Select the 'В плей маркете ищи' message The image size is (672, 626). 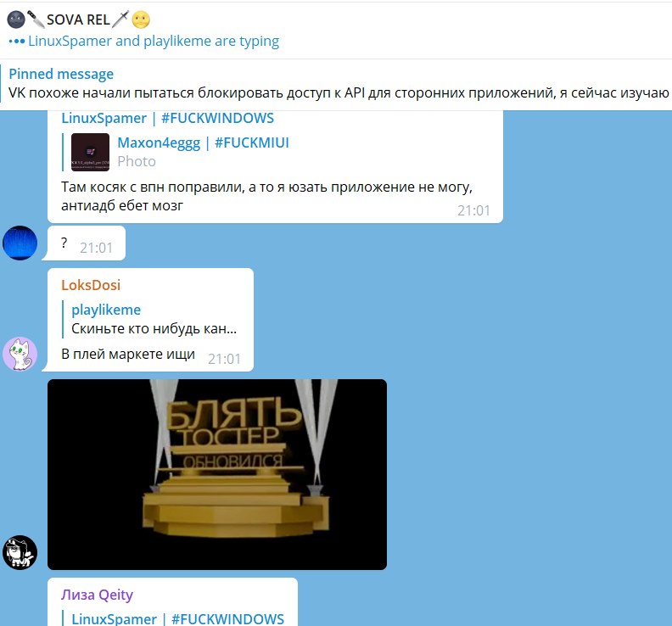click(128, 355)
